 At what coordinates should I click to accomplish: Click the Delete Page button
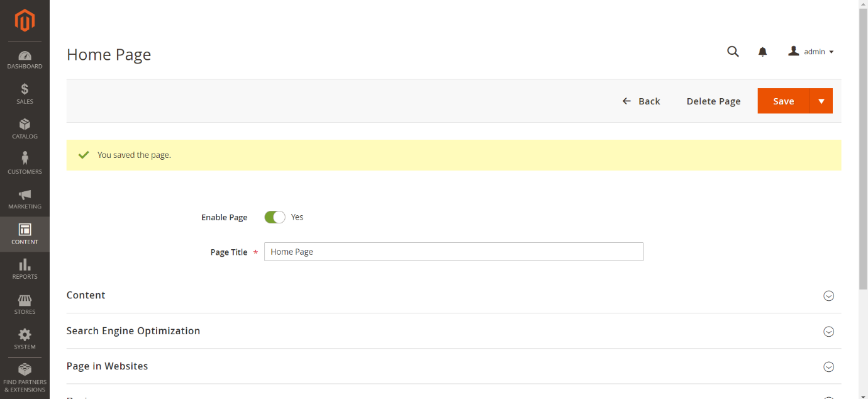[x=713, y=101]
